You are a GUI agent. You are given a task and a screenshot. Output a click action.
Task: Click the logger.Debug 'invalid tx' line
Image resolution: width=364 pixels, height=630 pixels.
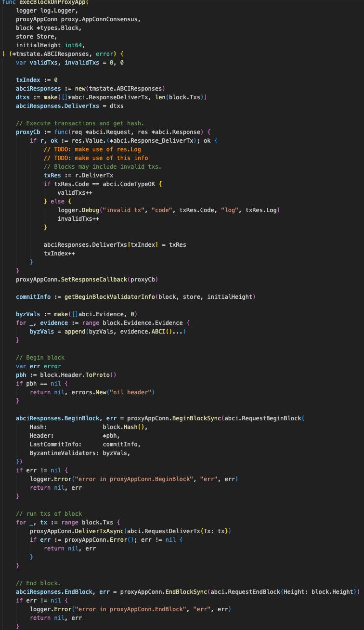(169, 210)
